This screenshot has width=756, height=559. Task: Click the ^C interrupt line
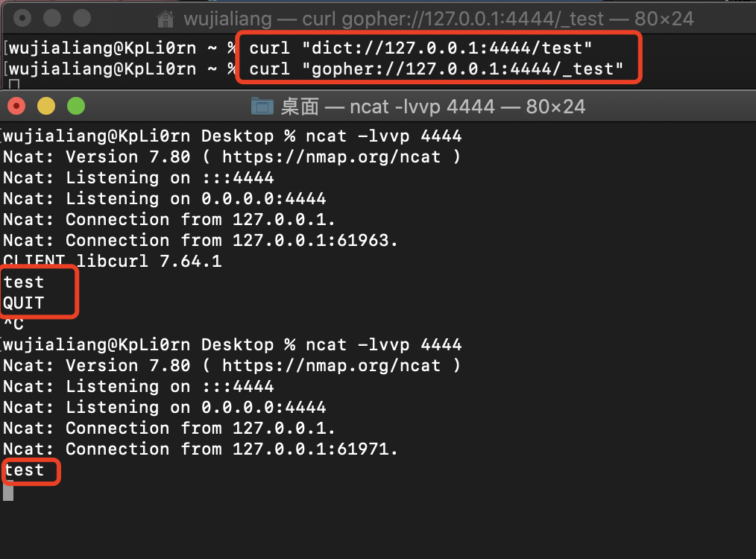click(x=13, y=324)
